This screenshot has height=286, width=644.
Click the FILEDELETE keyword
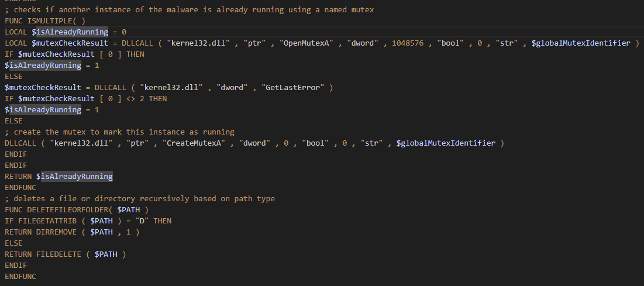tap(61, 254)
